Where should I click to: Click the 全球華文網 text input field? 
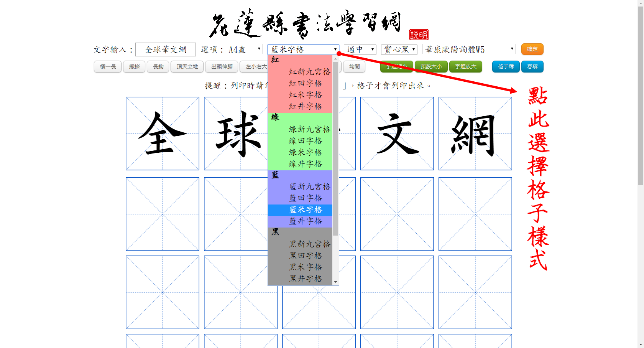[166, 49]
